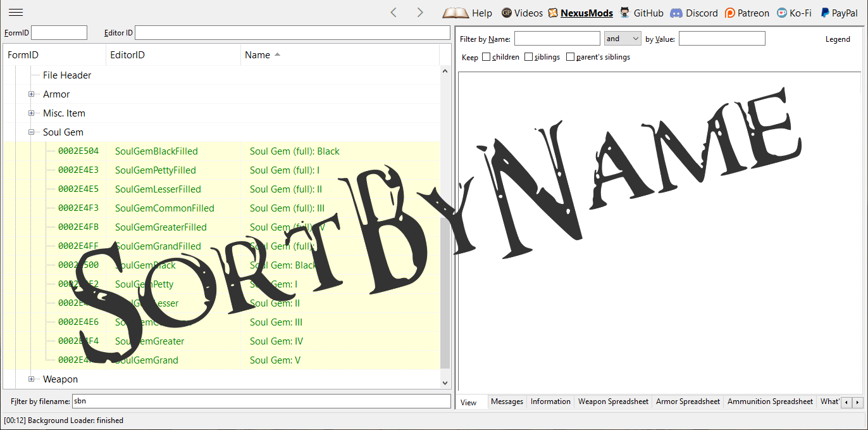Collapse the Soul Gem tree node
The width and height of the screenshot is (868, 430).
point(31,132)
